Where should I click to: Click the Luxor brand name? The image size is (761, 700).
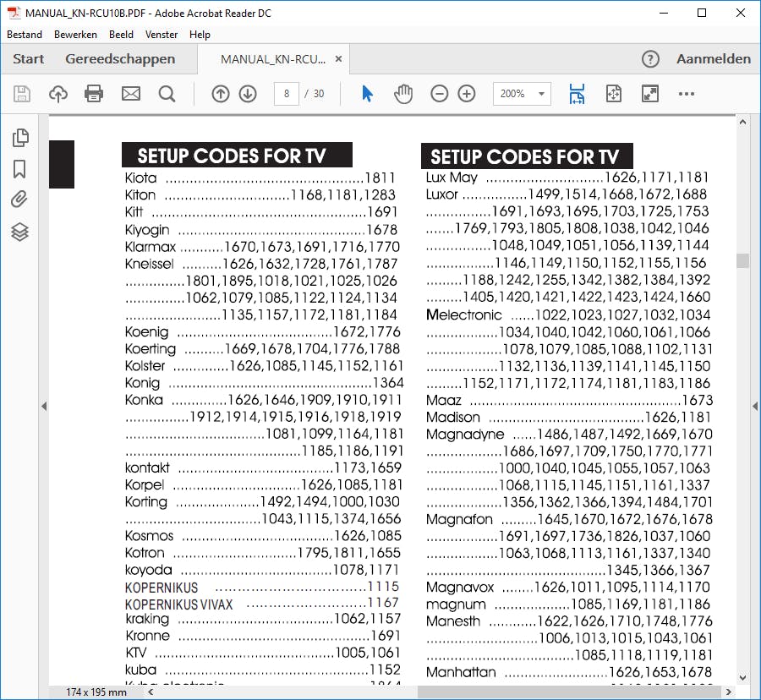(441, 194)
